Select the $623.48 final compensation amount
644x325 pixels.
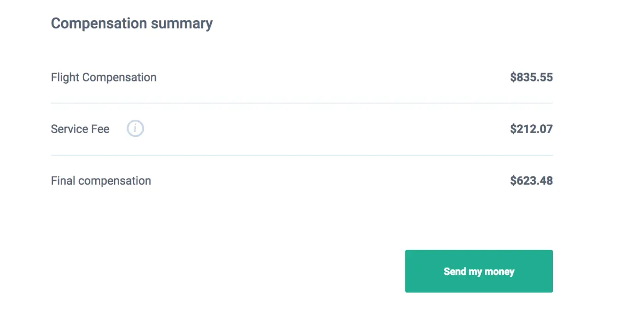531,181
